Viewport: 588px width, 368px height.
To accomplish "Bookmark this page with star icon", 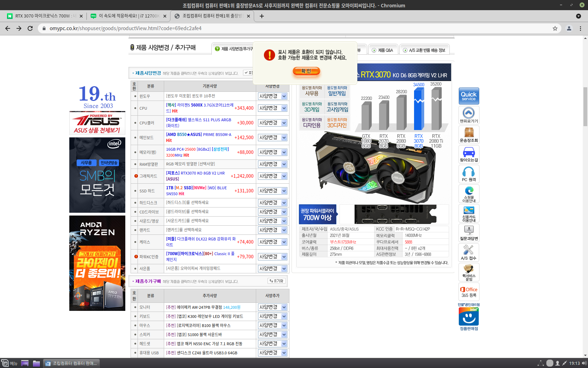I will (555, 28).
